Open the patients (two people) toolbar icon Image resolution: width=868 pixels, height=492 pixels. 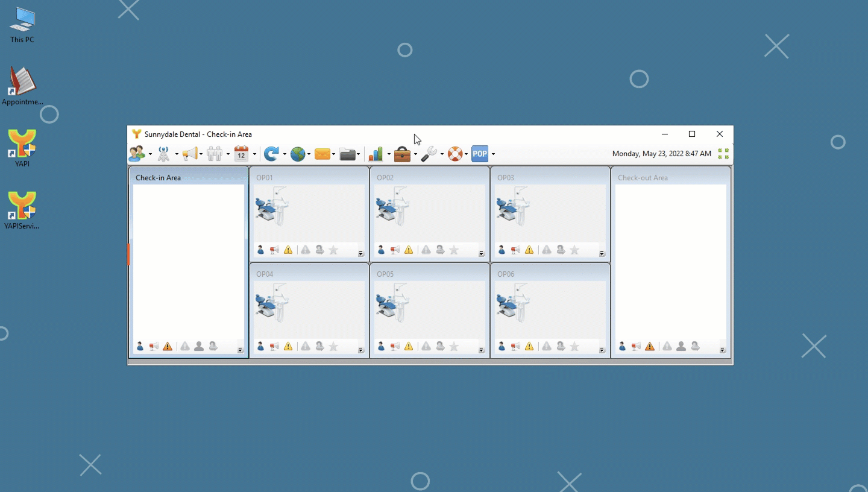click(x=137, y=154)
